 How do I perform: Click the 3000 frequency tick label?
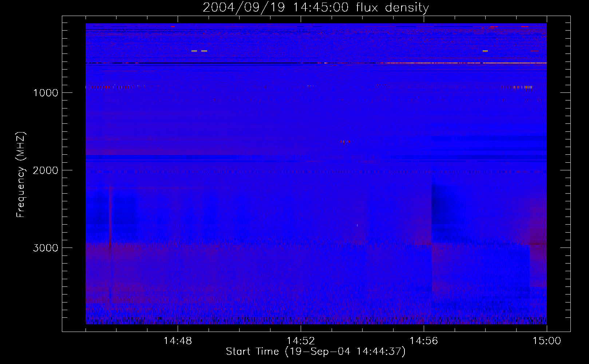tap(46, 248)
